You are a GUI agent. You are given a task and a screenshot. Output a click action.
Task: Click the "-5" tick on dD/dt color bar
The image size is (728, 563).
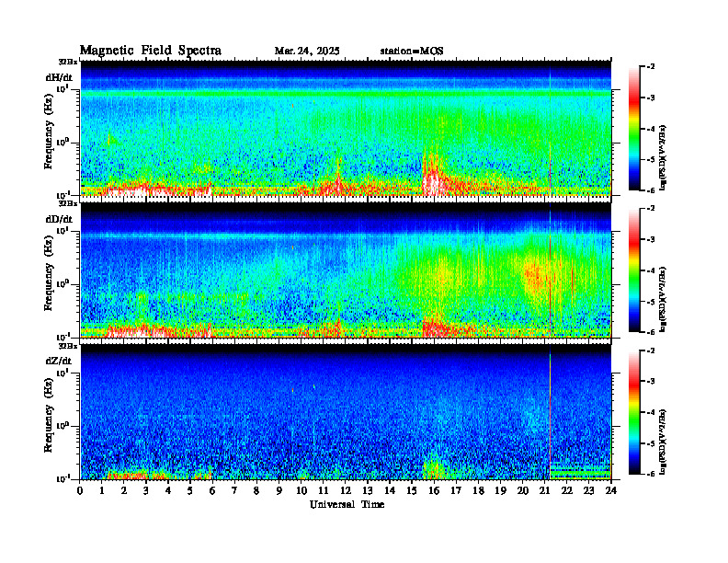[651, 302]
